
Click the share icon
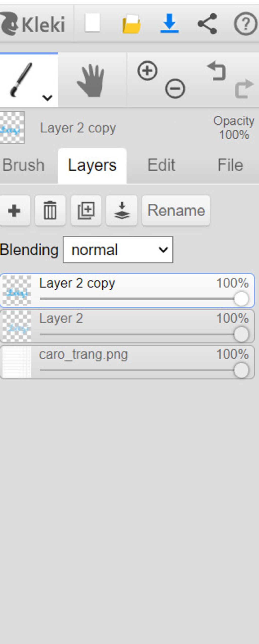(x=207, y=24)
